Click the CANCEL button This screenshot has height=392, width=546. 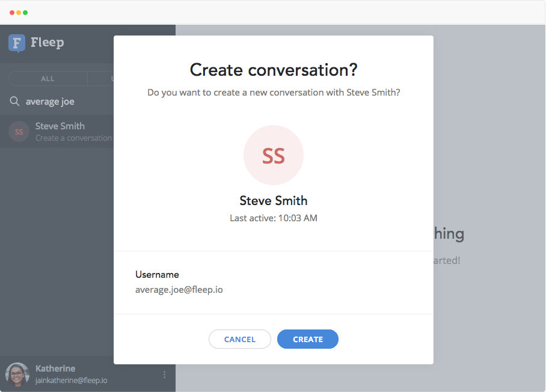click(x=239, y=339)
